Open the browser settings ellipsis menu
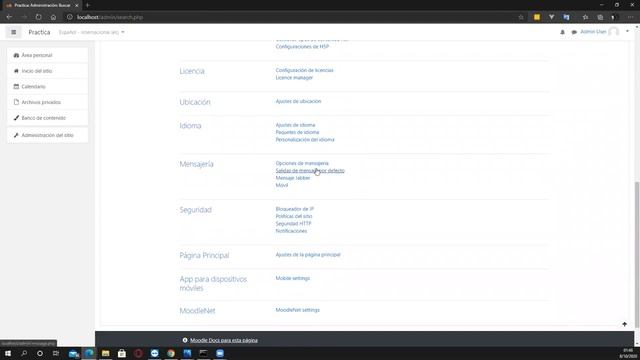Viewport: 640px width, 360px height. coord(631,17)
